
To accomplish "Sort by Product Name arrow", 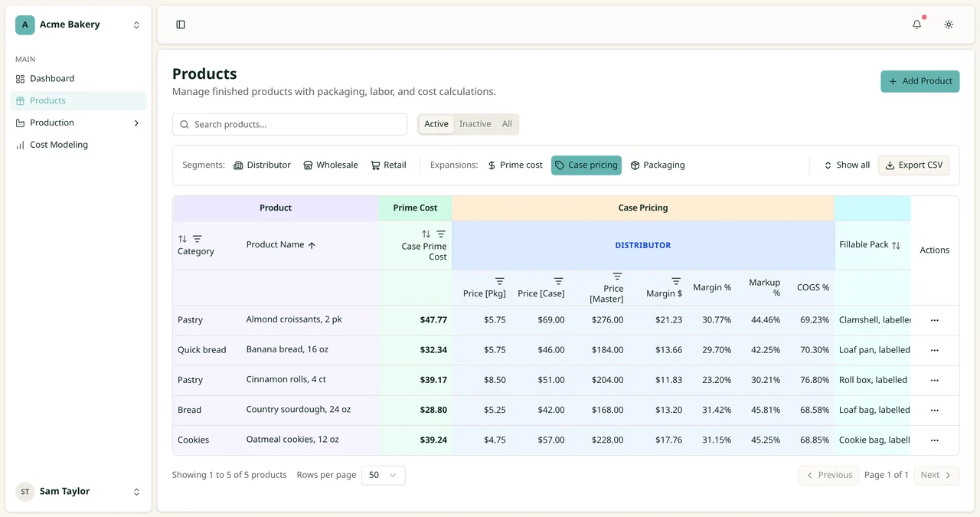I will point(312,245).
